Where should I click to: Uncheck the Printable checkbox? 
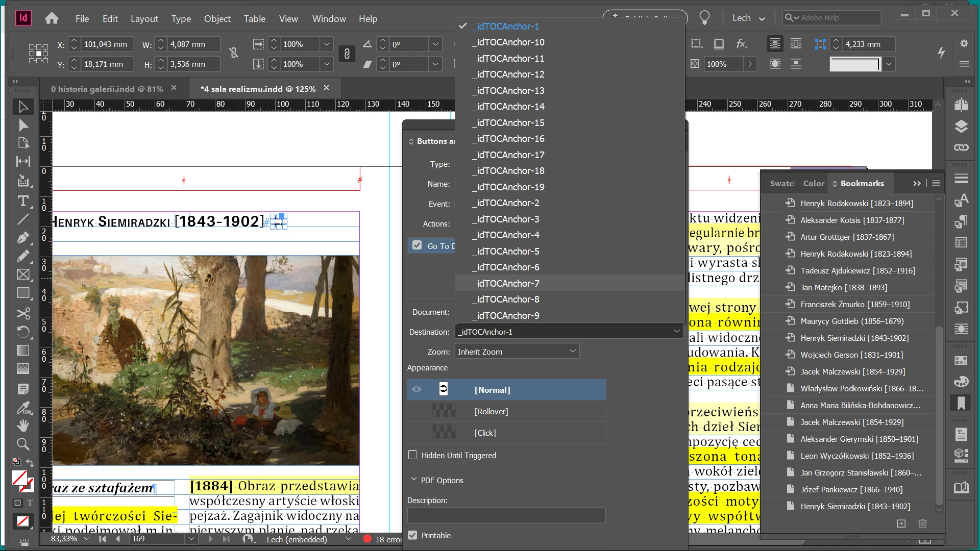coord(412,535)
